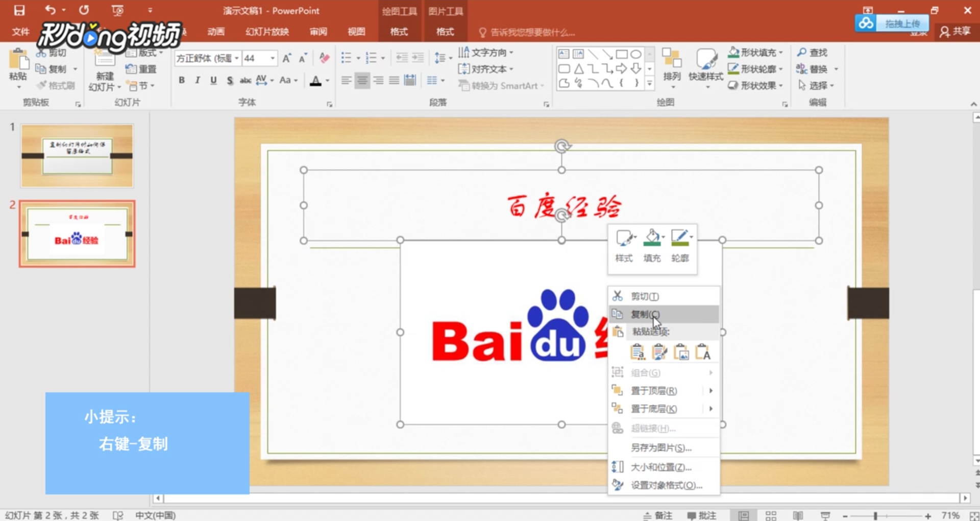Paste keep text only option icon
Screen dimensions: 980x521
[x=703, y=352]
